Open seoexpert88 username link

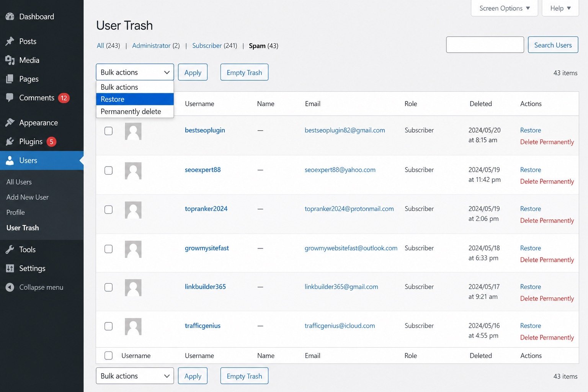[x=203, y=170]
